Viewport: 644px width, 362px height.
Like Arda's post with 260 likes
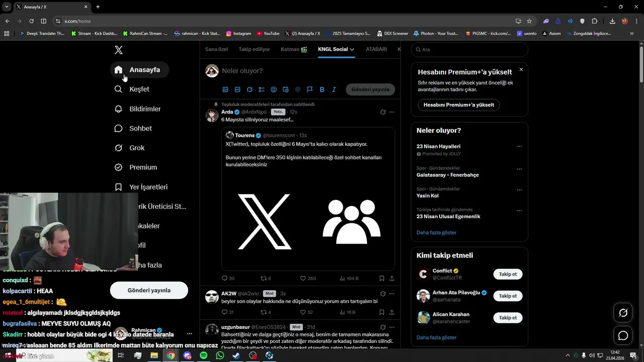pos(308,278)
